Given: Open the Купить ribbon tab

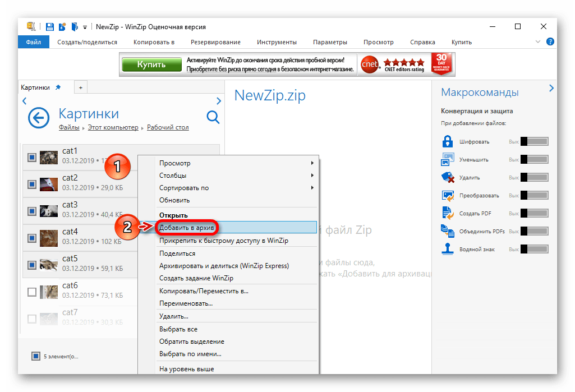Looking at the screenshot, I should coord(462,42).
